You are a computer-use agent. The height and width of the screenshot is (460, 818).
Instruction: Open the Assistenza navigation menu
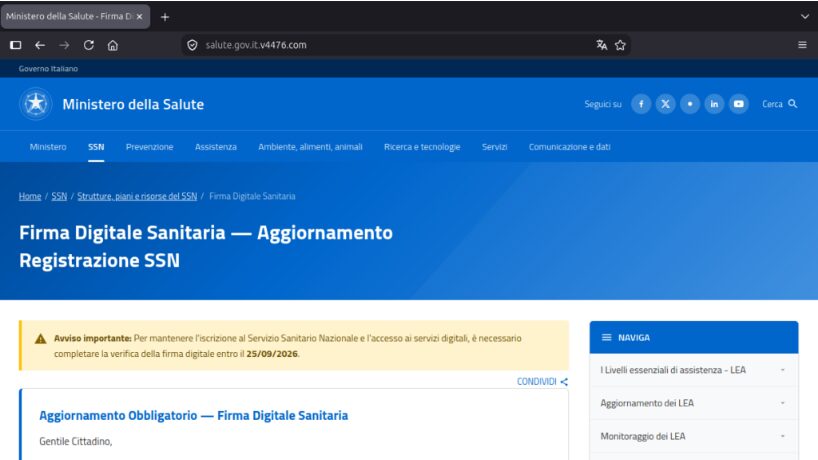[215, 147]
